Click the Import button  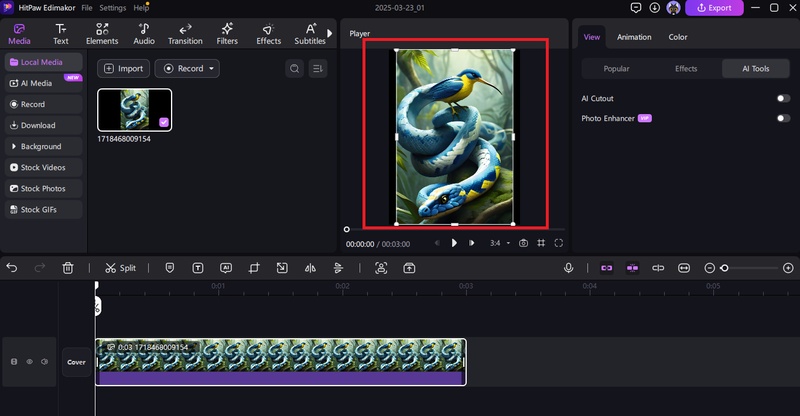coord(123,69)
